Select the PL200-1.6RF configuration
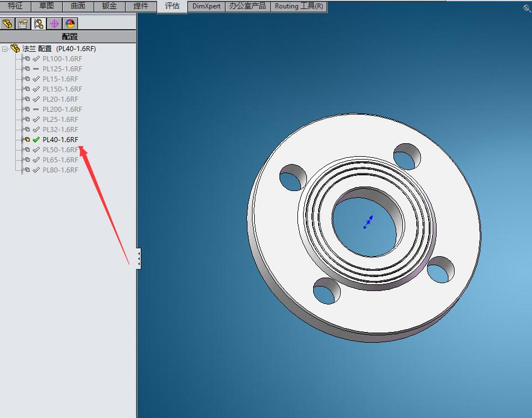The width and height of the screenshot is (532, 418). (x=62, y=110)
